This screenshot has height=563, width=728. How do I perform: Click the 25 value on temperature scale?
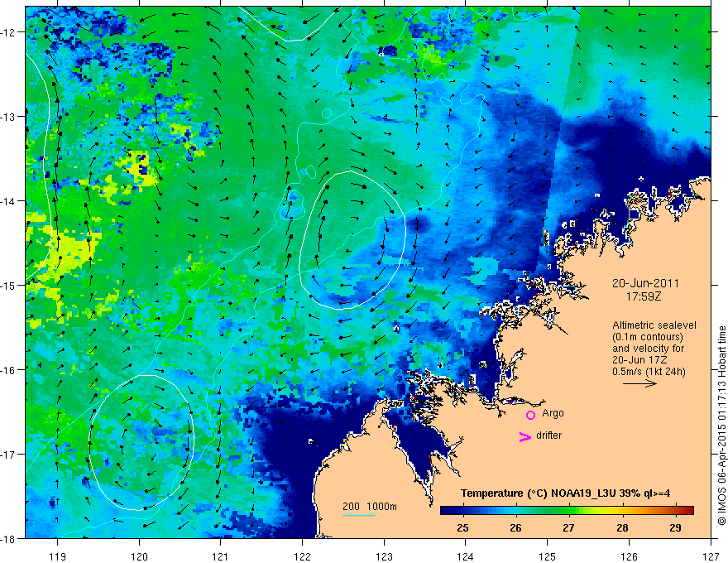point(462,528)
